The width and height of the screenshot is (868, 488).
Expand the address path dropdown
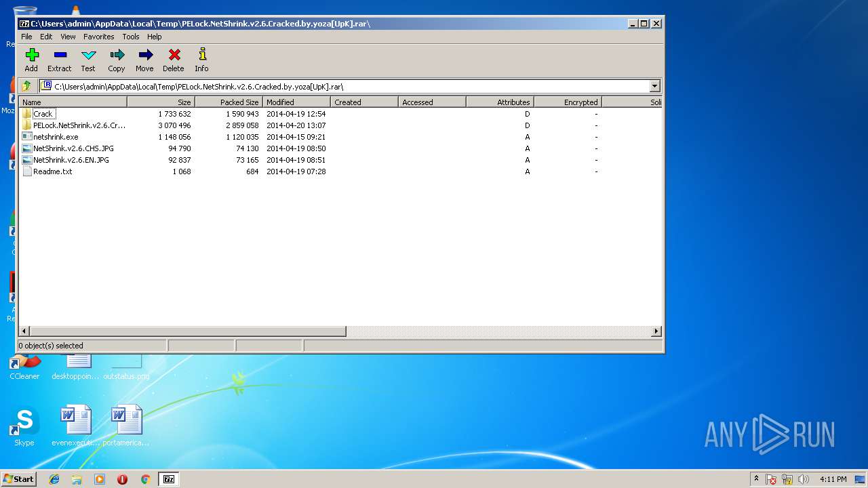pyautogui.click(x=654, y=86)
